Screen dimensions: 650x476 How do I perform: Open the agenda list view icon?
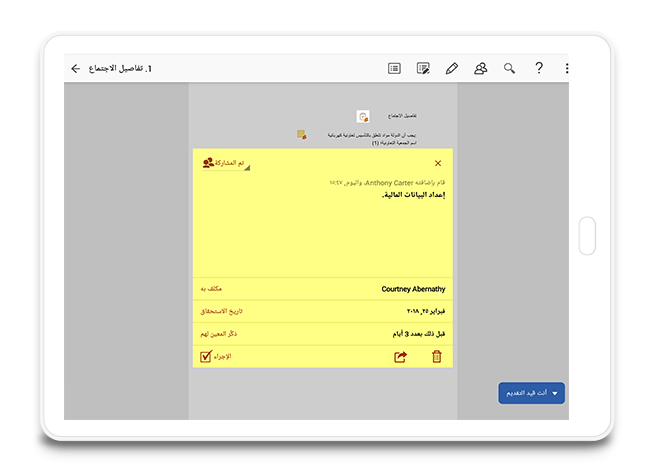[394, 68]
